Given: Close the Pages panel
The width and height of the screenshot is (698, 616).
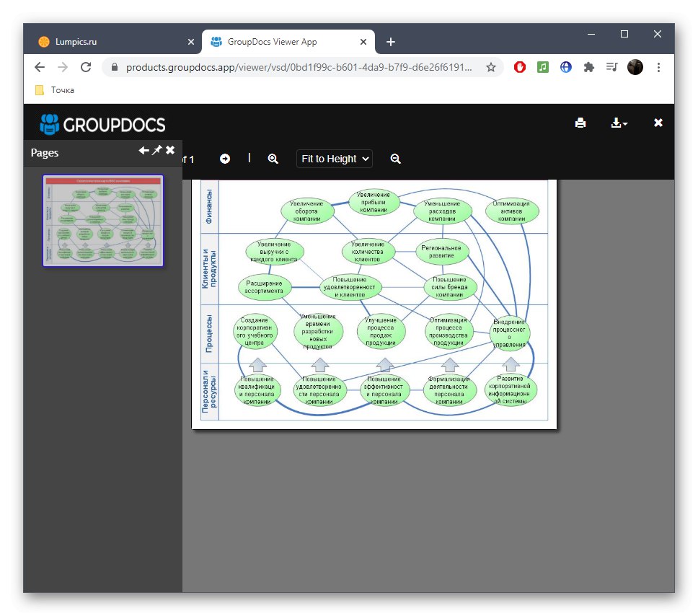Looking at the screenshot, I should click(170, 150).
